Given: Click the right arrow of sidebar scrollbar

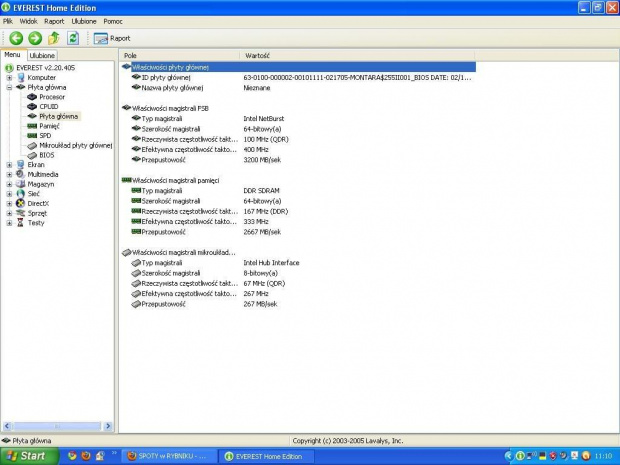Looking at the screenshot, I should pyautogui.click(x=108, y=426).
